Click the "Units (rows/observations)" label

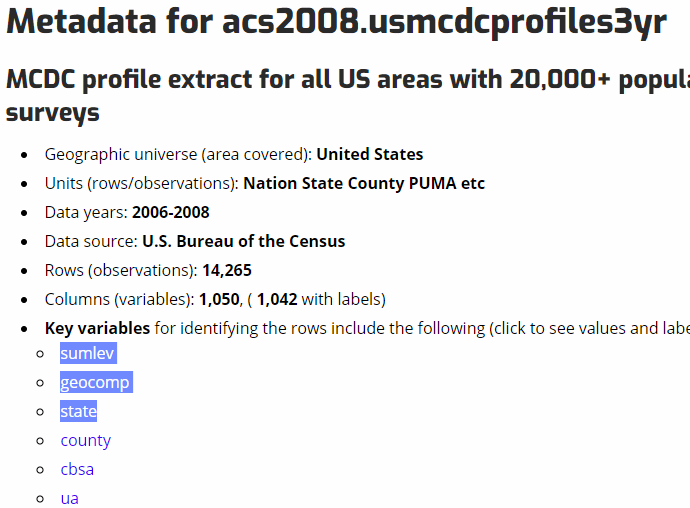141,183
